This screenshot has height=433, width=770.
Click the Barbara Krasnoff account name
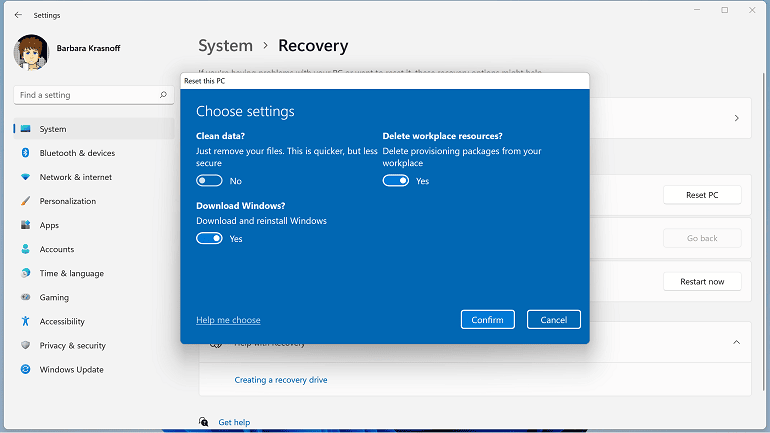[x=88, y=48]
